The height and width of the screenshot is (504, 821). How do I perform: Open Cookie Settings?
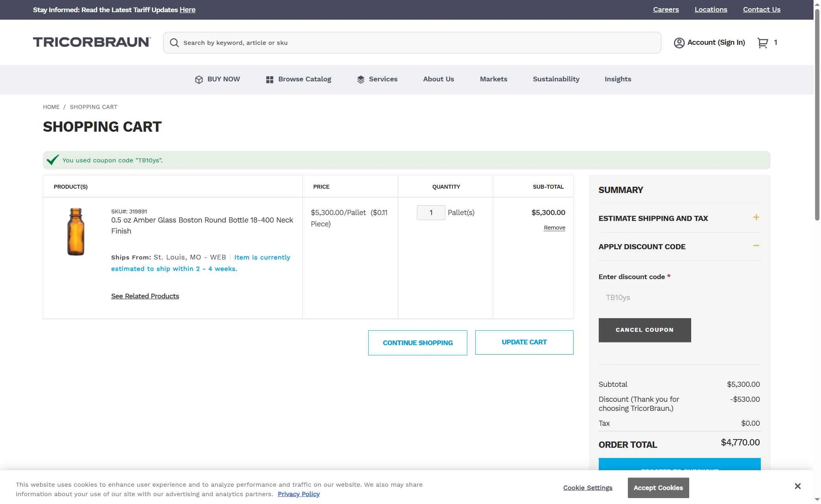(x=587, y=488)
